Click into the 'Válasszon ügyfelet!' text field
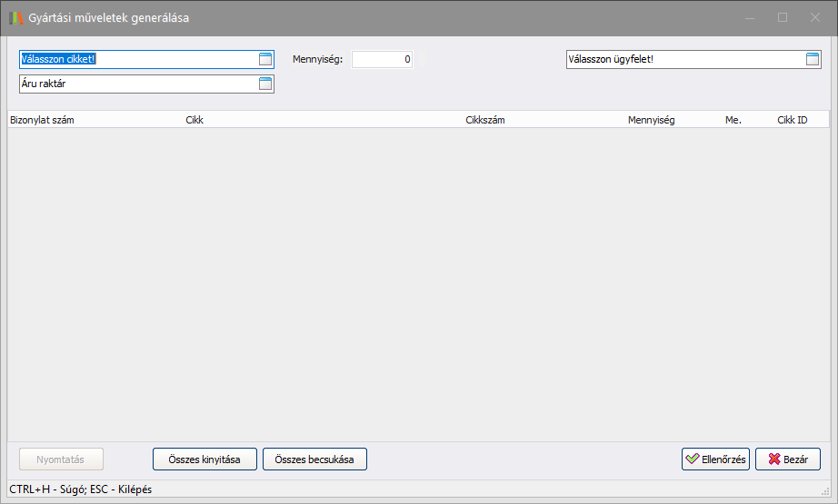The height and width of the screenshot is (504, 838). pos(682,60)
